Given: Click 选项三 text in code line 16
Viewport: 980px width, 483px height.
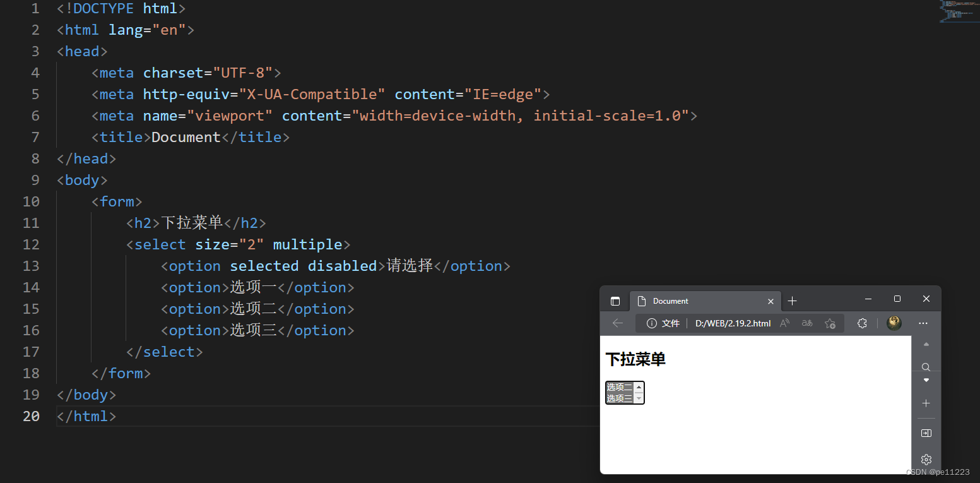Looking at the screenshot, I should (253, 330).
